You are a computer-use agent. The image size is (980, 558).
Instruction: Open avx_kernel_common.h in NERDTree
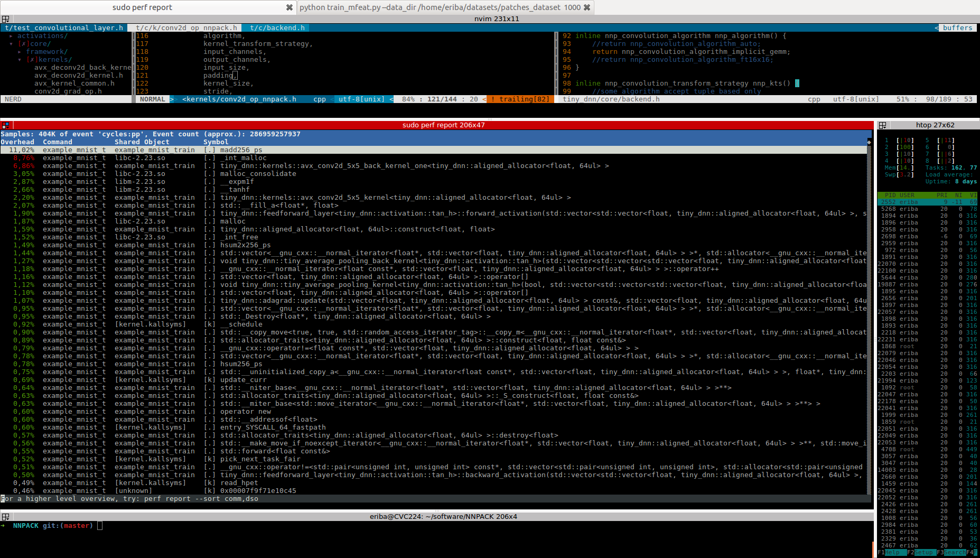[74, 83]
